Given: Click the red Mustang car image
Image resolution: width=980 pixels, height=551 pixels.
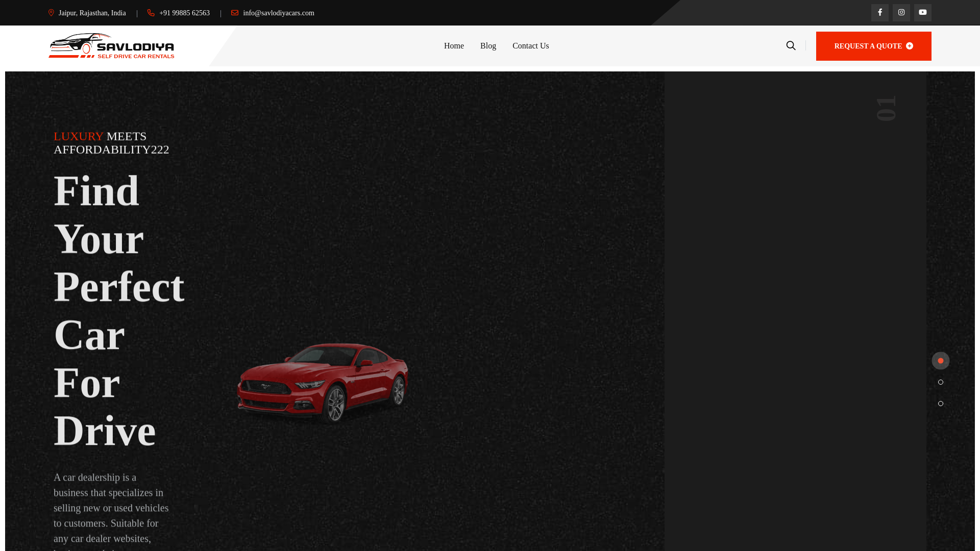Looking at the screenshot, I should [322, 383].
